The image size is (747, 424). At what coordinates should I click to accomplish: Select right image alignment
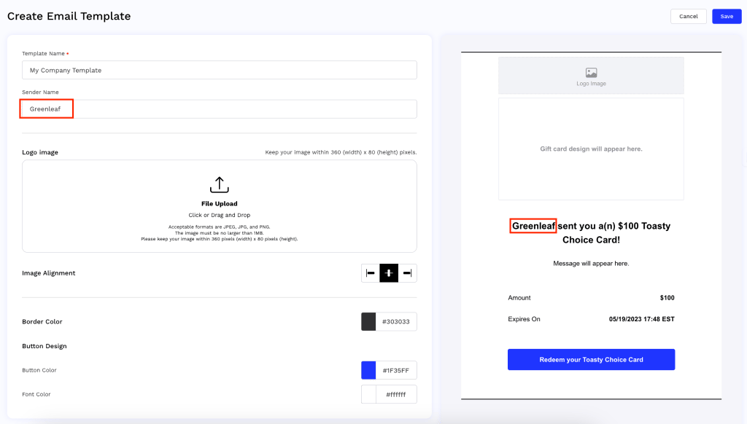pyautogui.click(x=407, y=273)
